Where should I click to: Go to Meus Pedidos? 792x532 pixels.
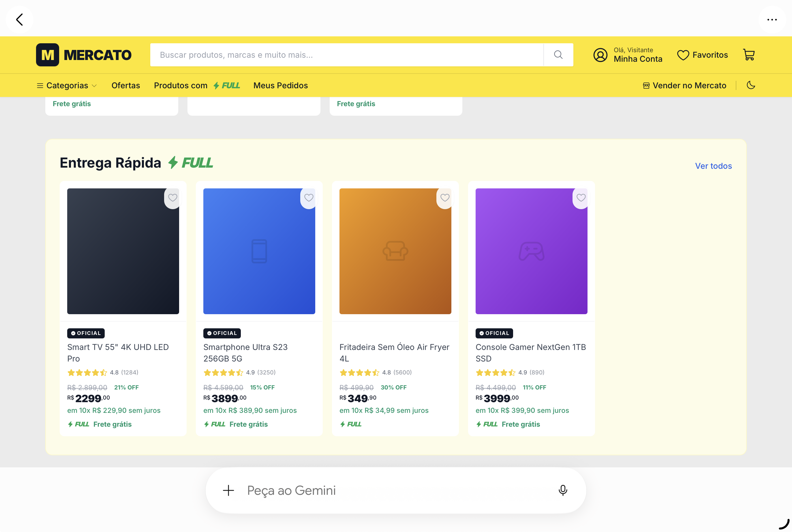click(281, 85)
